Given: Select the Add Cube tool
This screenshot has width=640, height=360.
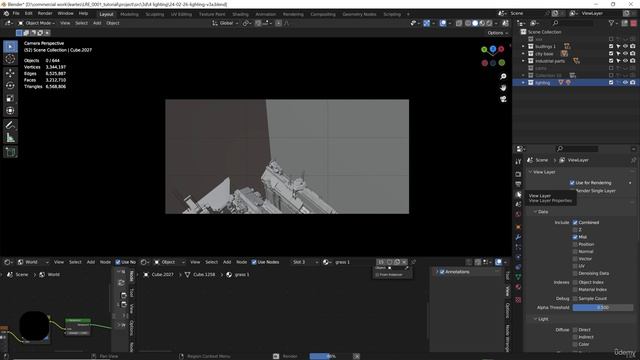Looking at the screenshot, I should pos(11,152).
